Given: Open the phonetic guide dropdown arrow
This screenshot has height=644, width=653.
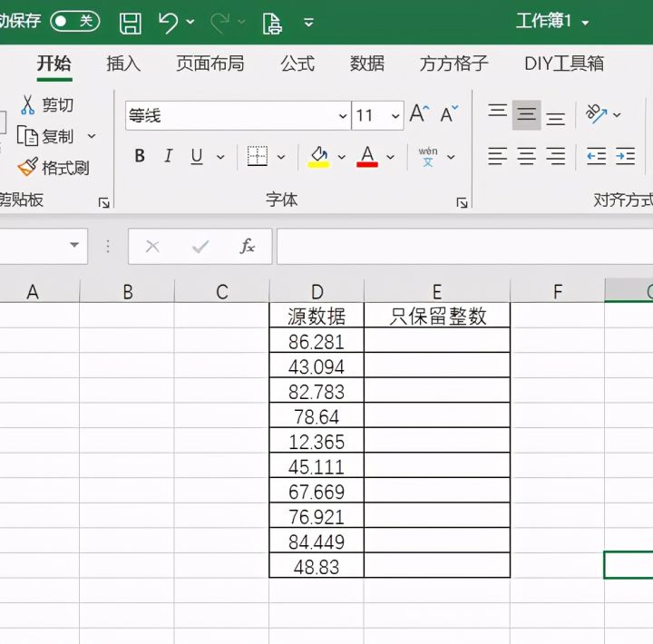Looking at the screenshot, I should pyautogui.click(x=451, y=157).
